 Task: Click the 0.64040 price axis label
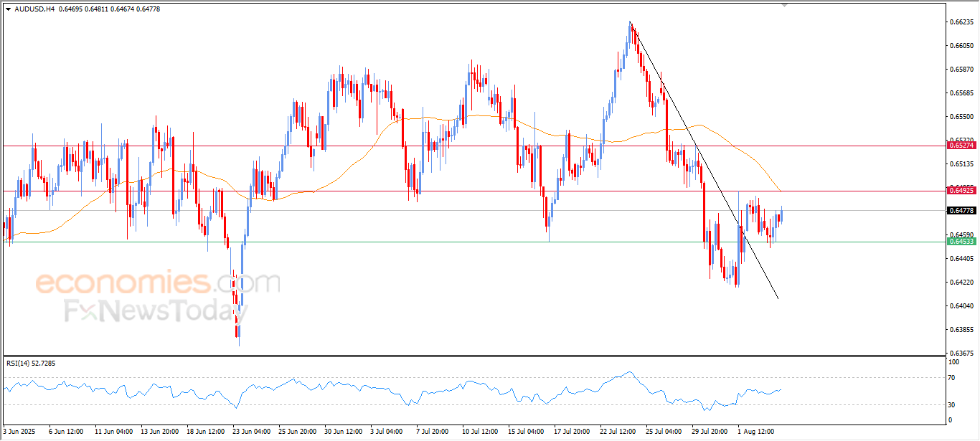coord(961,306)
